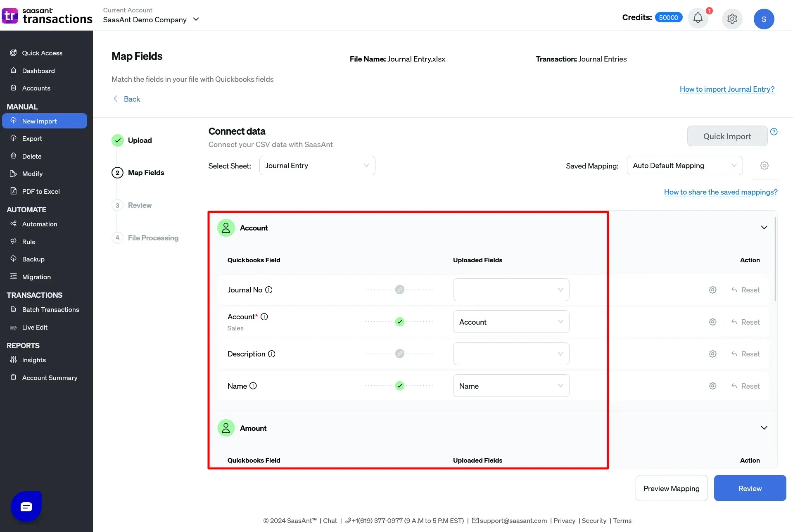Click the Account section person icon
Viewport: 793px width, 532px height.
point(226,228)
